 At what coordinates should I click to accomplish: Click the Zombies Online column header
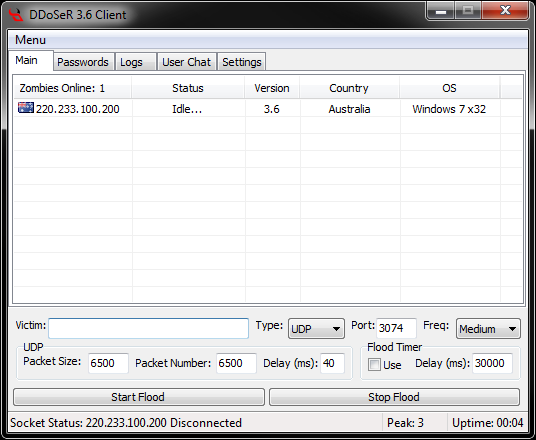[72, 88]
